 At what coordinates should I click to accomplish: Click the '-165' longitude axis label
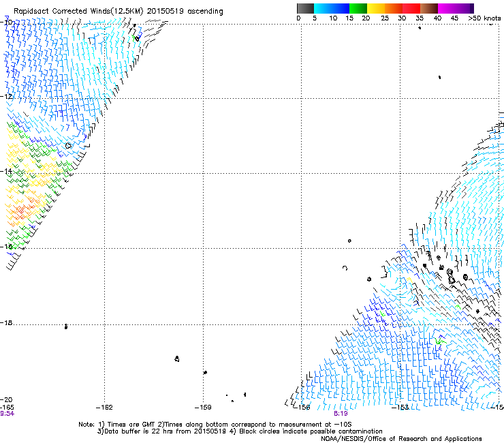tap(7, 408)
